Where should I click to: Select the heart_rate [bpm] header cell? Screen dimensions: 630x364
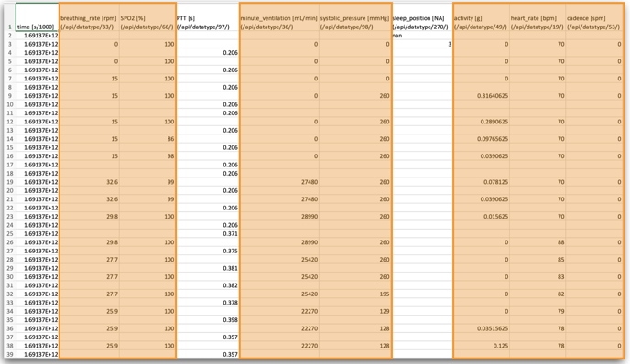click(x=538, y=17)
